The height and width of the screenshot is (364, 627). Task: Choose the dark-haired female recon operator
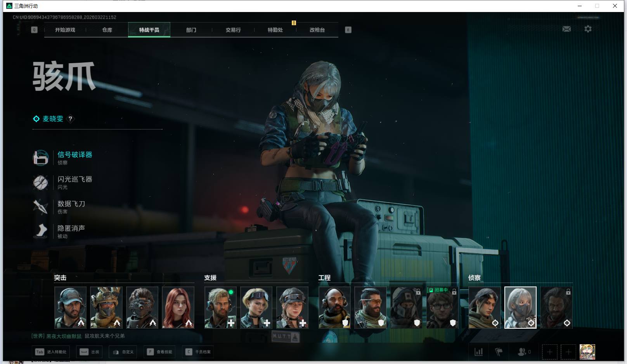(485, 307)
